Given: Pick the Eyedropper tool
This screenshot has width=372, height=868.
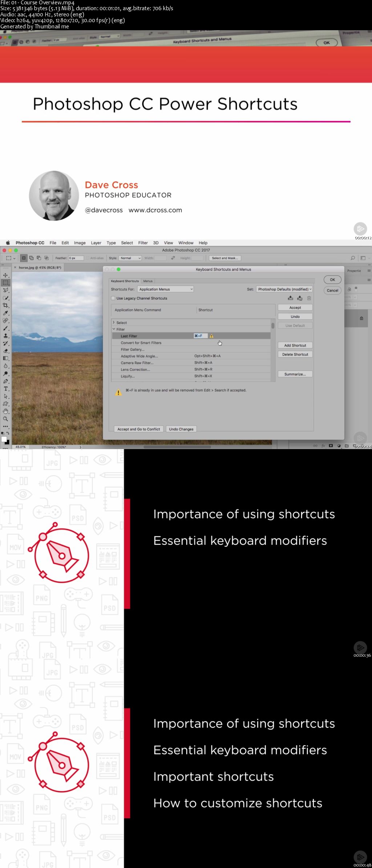Looking at the screenshot, I should [5, 313].
